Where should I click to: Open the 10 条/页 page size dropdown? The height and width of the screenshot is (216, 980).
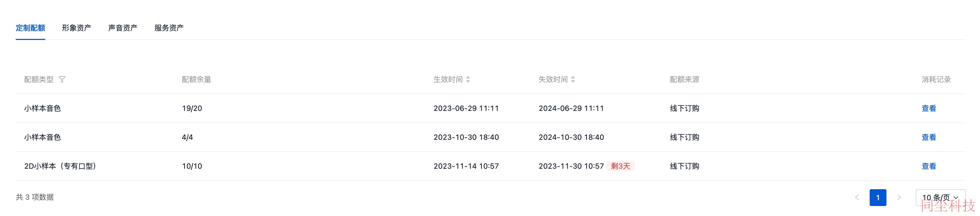(940, 197)
